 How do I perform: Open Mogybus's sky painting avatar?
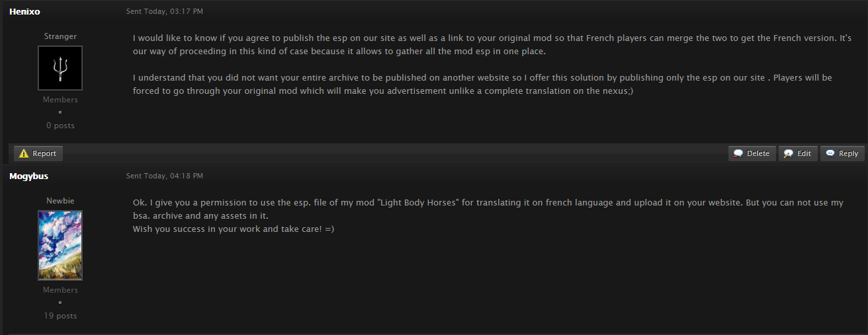point(60,245)
